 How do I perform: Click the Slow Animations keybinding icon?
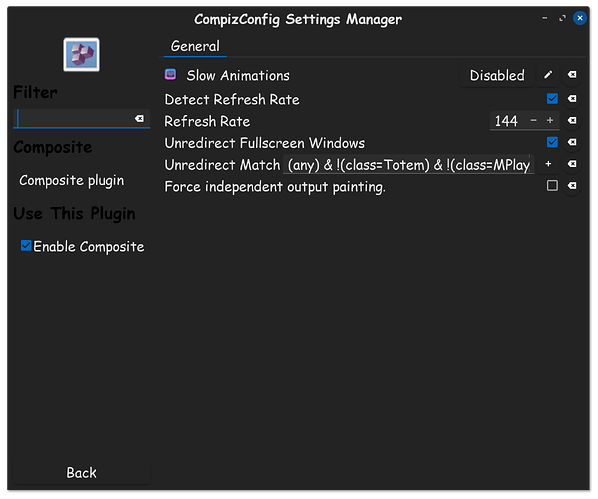coord(170,74)
